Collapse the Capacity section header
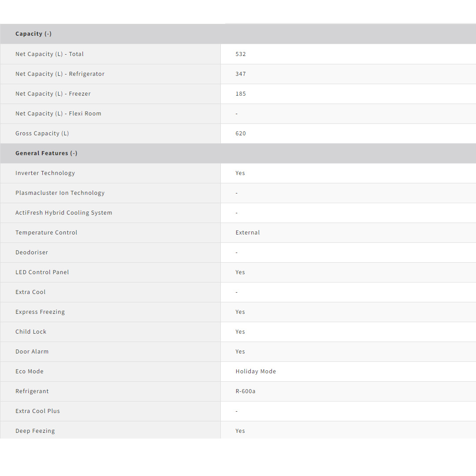This screenshot has width=476, height=476. coord(33,34)
